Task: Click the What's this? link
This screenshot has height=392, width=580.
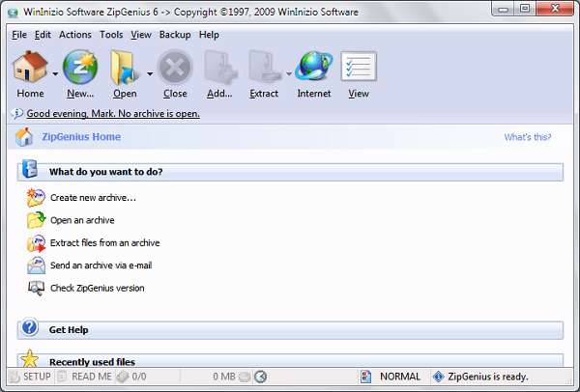Action: (528, 137)
